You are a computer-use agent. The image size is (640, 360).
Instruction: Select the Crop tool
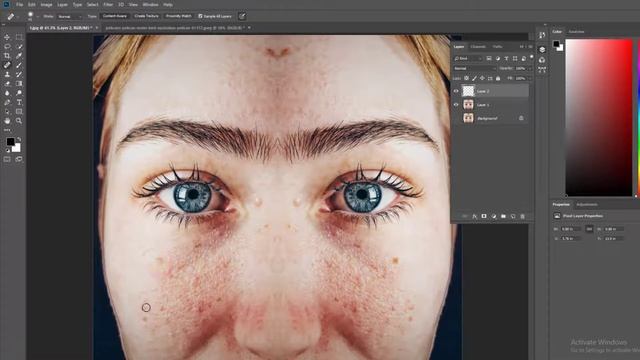click(x=7, y=56)
